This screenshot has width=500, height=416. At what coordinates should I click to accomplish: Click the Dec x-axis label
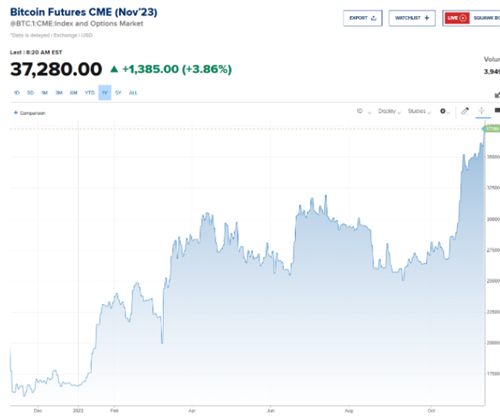pos(38,411)
